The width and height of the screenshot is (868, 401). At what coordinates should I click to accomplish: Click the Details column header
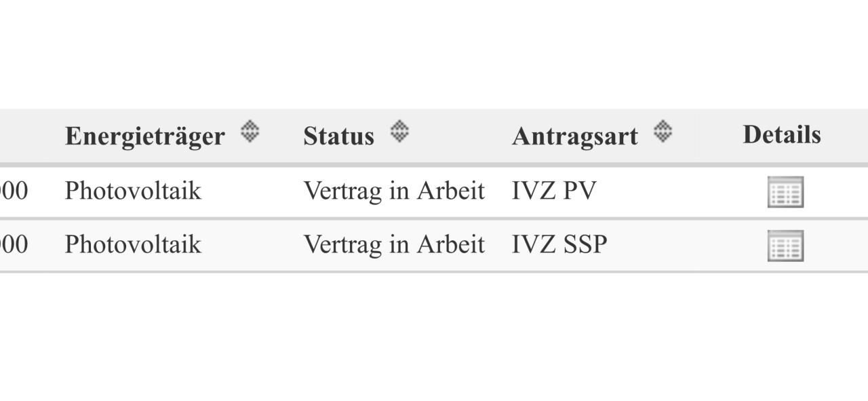pyautogui.click(x=782, y=135)
